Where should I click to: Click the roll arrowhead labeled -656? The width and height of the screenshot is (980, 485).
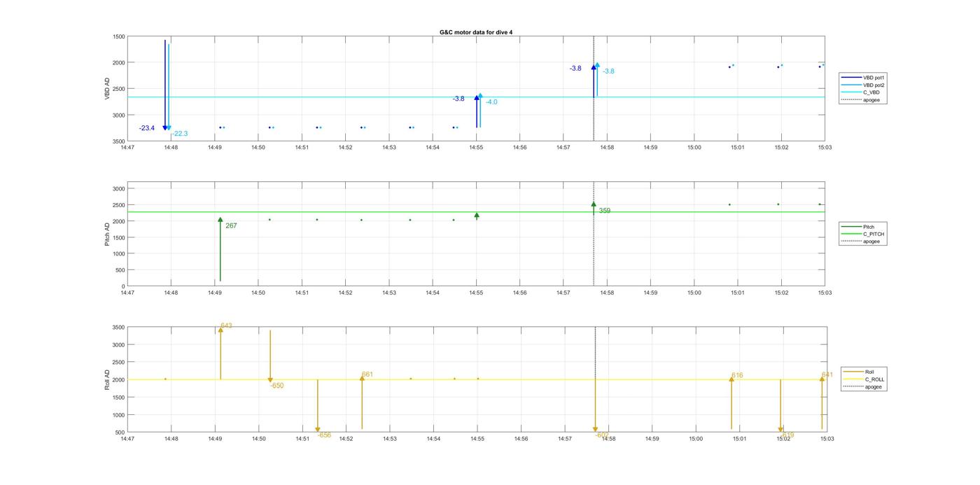(x=318, y=430)
